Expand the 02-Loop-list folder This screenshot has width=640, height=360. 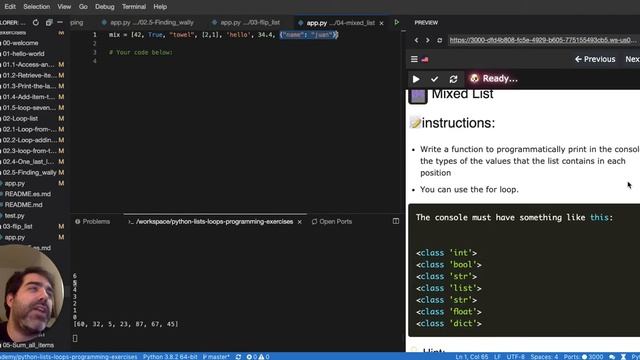20,118
